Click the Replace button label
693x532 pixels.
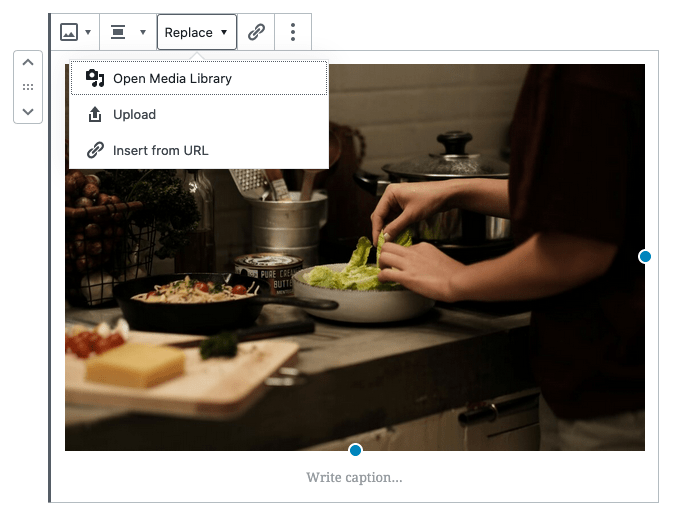(x=188, y=32)
